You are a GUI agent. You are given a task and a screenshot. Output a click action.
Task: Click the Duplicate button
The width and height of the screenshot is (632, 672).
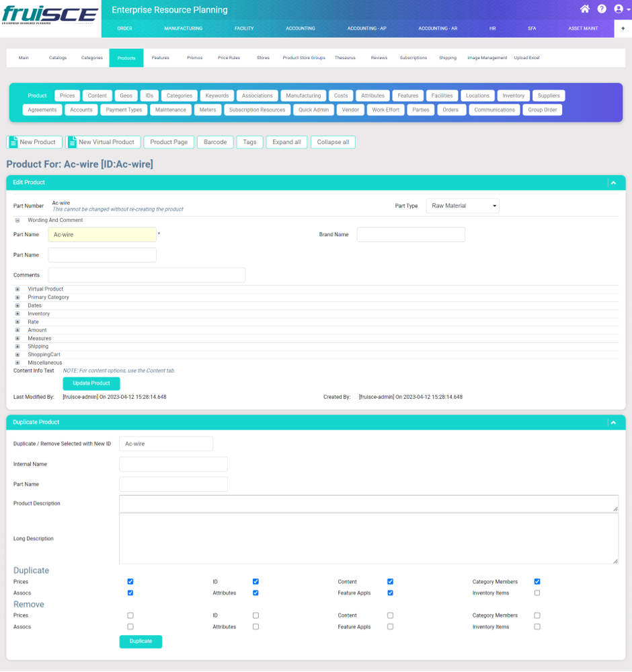(141, 641)
